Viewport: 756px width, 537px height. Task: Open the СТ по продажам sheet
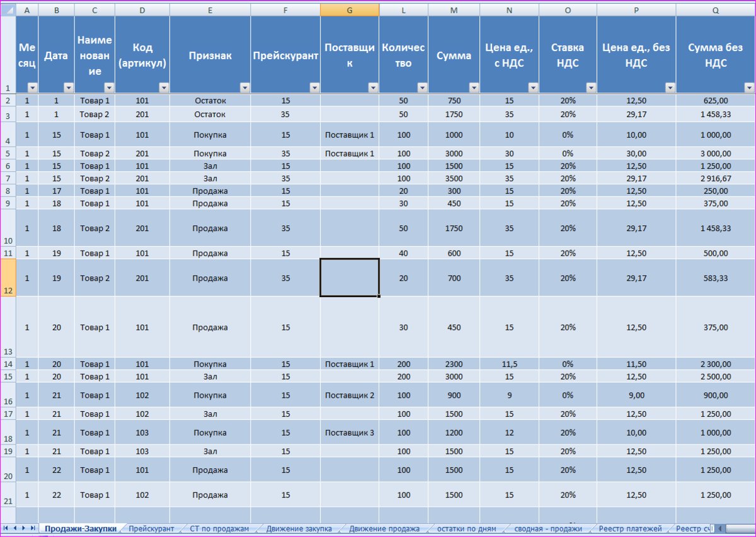pyautogui.click(x=220, y=529)
